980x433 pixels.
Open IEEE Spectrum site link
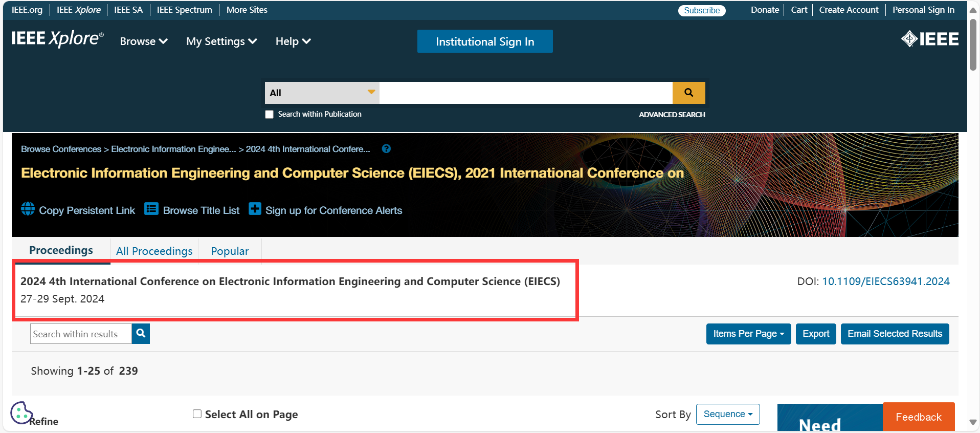(x=185, y=10)
